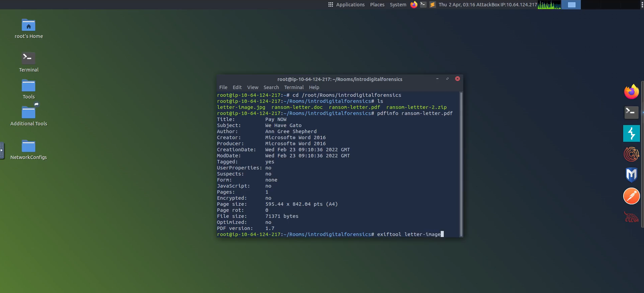Click the 'Pages: 1' line
The height and width of the screenshot is (293, 644).
pos(242,192)
